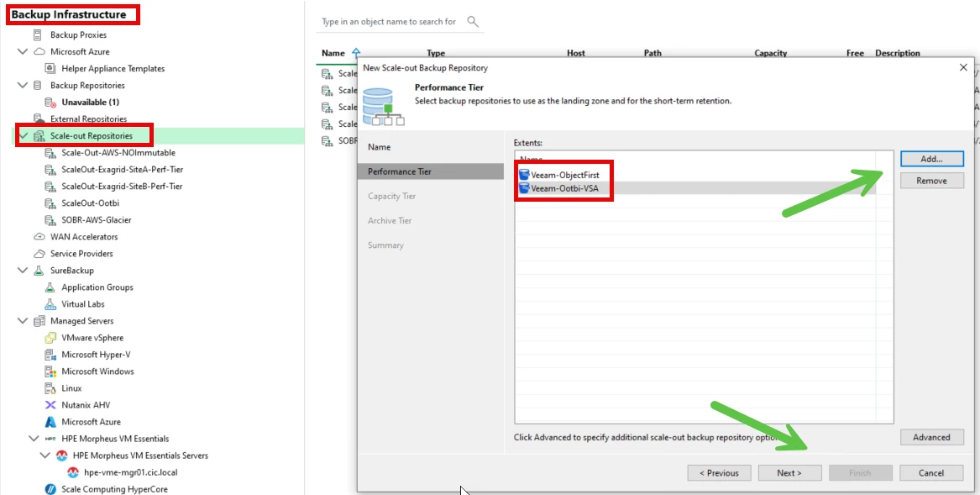The width and height of the screenshot is (980, 495).
Task: Click the Capacity column header
Action: point(771,53)
